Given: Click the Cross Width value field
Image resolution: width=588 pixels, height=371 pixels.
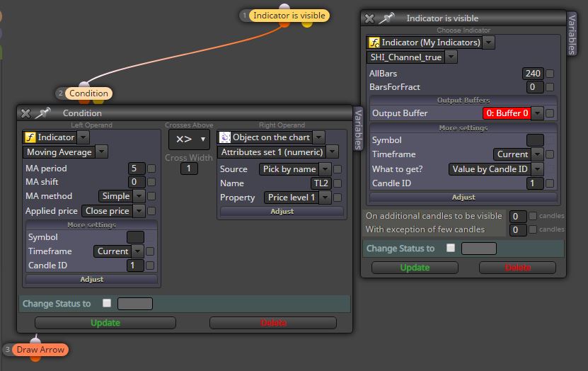Looking at the screenshot, I should 189,169.
